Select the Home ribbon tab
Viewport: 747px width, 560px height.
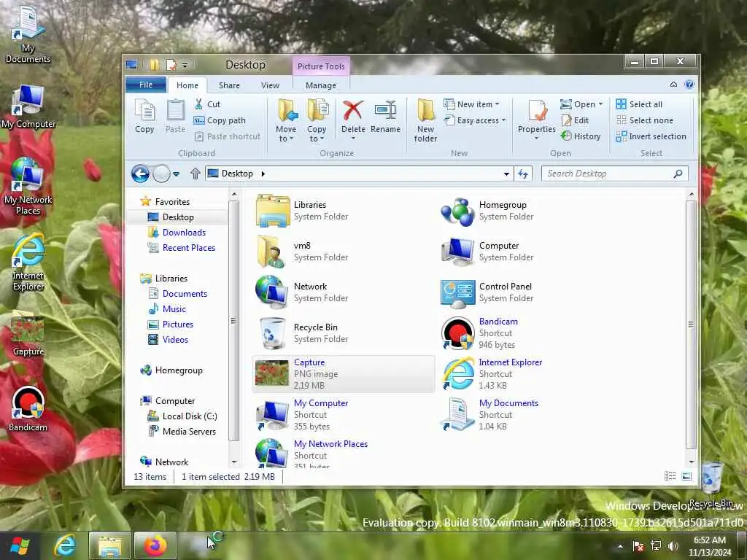click(187, 85)
